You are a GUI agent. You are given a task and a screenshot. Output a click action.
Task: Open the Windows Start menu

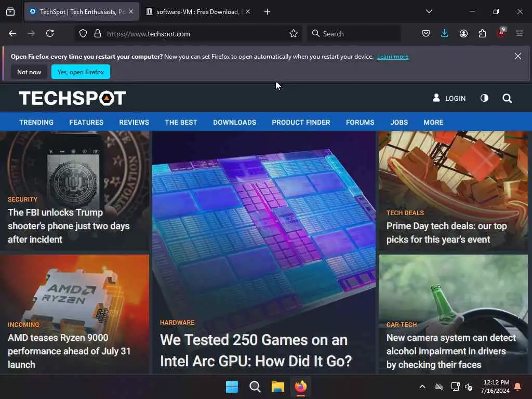click(232, 387)
